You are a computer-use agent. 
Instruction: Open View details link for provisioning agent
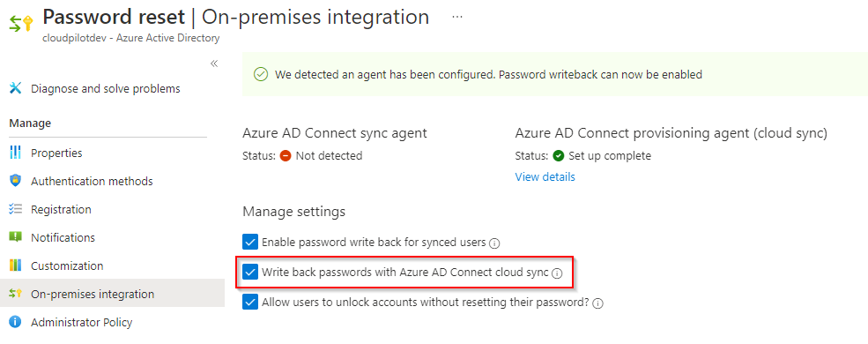[x=545, y=176]
